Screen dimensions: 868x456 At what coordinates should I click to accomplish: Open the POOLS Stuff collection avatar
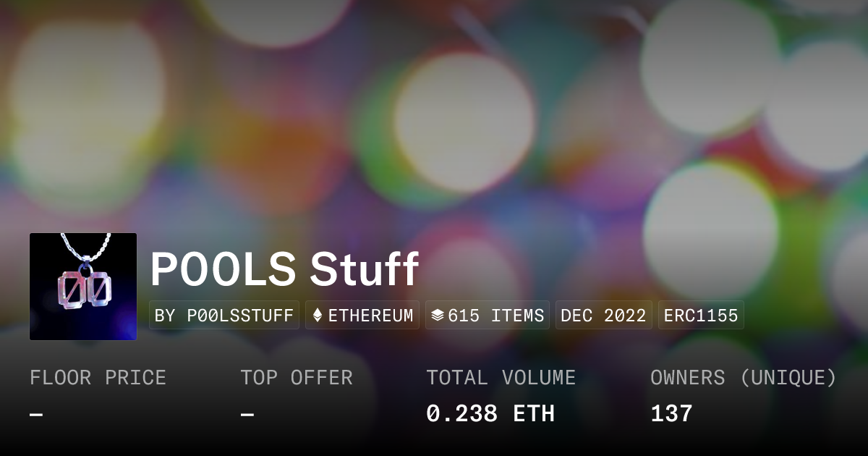83,287
